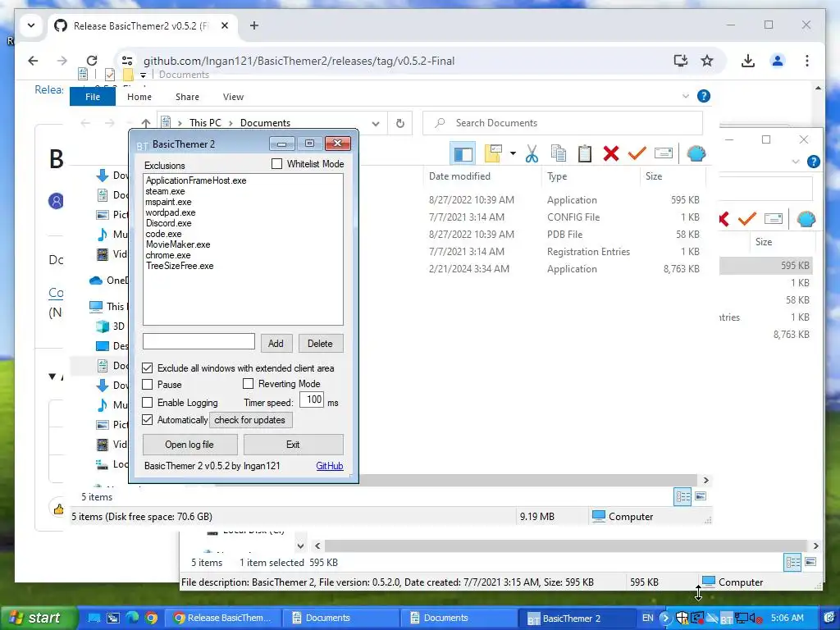Open a new Chrome tab
This screenshot has height=630, width=840.
click(254, 25)
